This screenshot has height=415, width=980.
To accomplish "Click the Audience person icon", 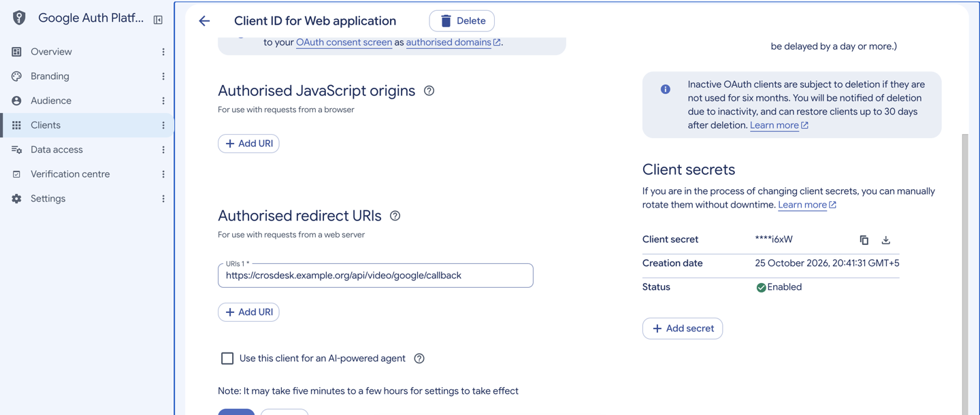I will click(x=16, y=101).
